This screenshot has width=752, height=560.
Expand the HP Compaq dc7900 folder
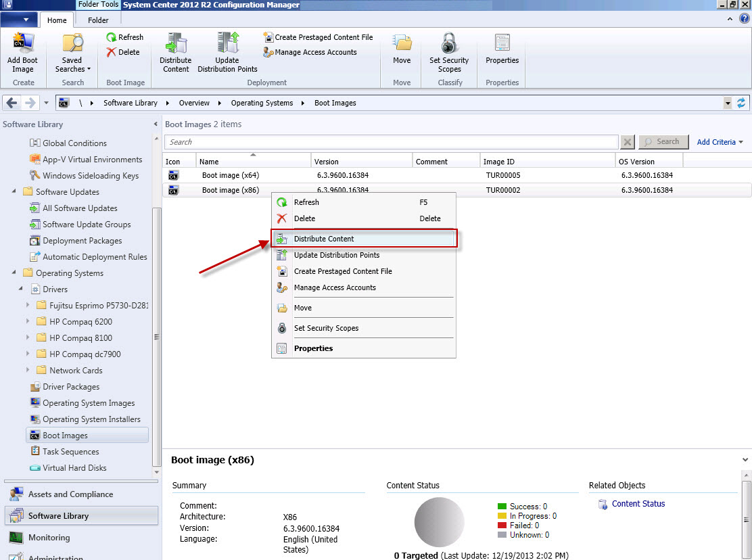[28, 354]
